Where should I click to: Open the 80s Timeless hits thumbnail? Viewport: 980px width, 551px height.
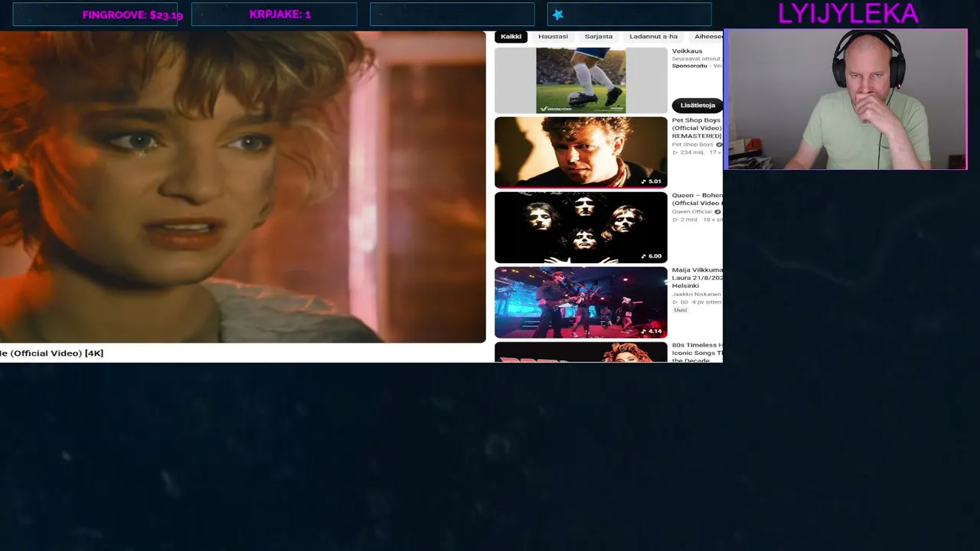(x=580, y=352)
